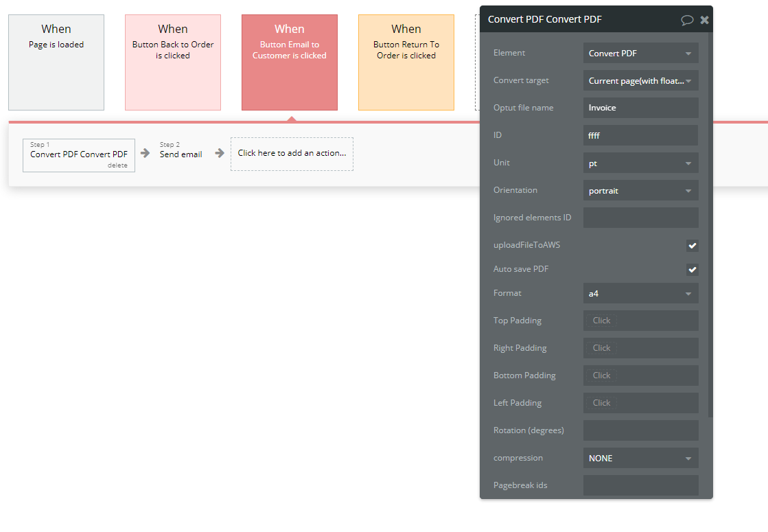Open the comment bubble icon in panel header
This screenshot has height=532, width=768.
point(687,20)
